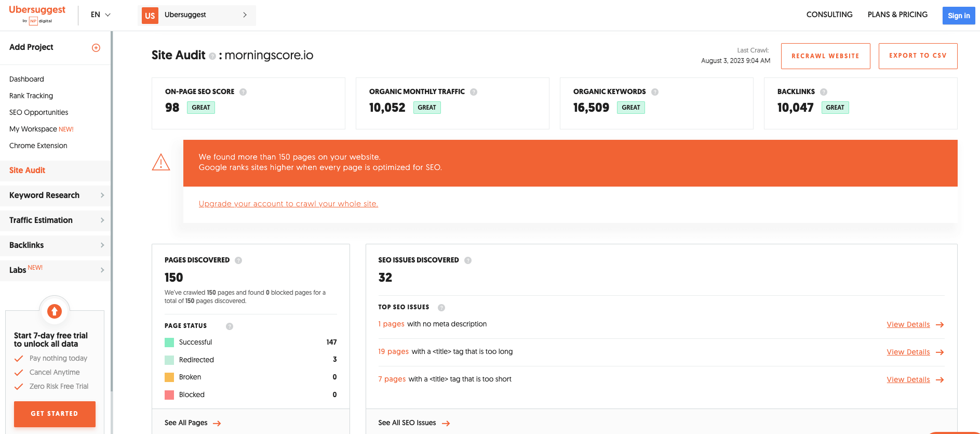Open PLANS & PRICING page
The width and height of the screenshot is (980, 434).
click(x=897, y=15)
